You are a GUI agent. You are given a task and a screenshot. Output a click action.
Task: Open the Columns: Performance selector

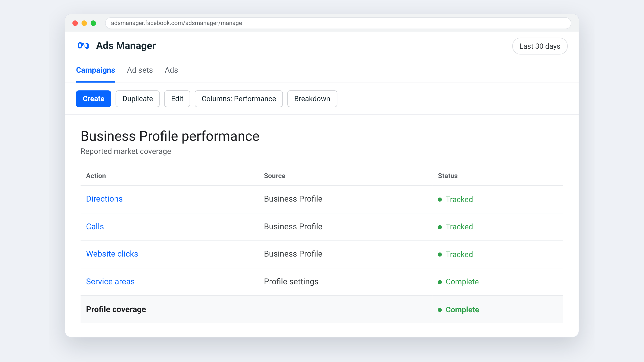(x=239, y=99)
